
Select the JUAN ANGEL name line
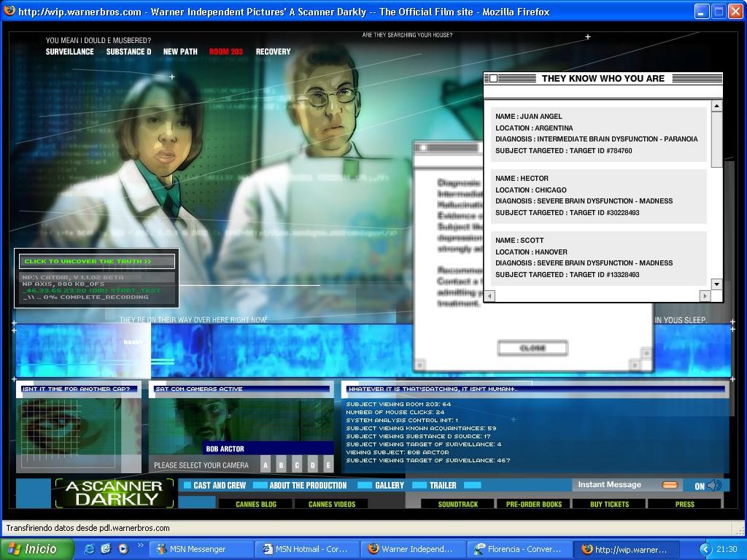pos(528,116)
